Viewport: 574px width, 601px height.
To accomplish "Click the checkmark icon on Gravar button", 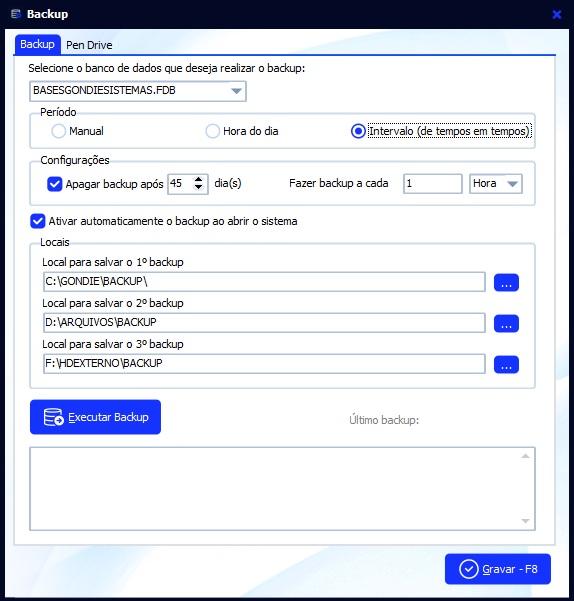I will pos(468,569).
